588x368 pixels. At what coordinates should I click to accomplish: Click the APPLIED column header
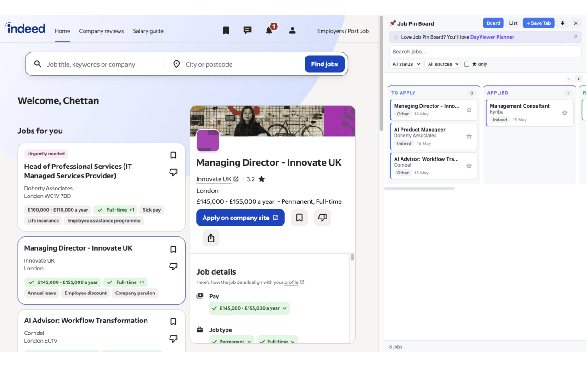(x=498, y=93)
